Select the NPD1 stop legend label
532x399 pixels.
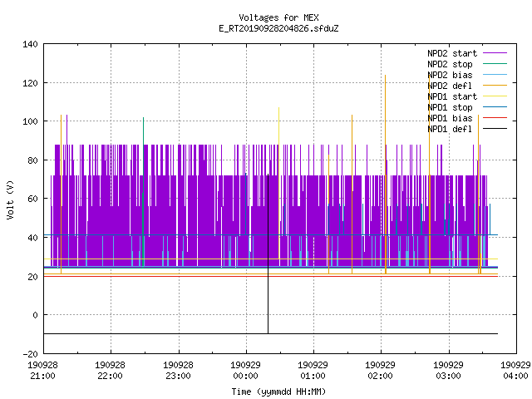click(x=450, y=107)
